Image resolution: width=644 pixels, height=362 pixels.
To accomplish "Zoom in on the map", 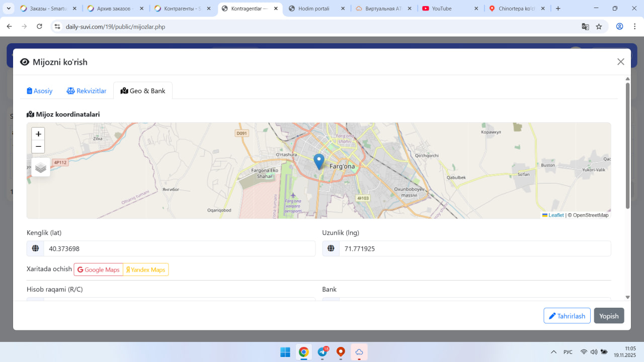I will click(38, 134).
